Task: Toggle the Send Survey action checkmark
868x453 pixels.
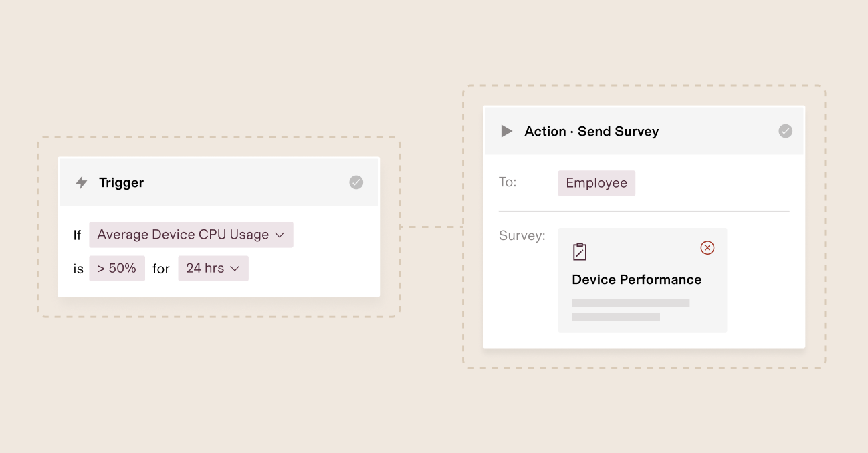Action: 786,132
